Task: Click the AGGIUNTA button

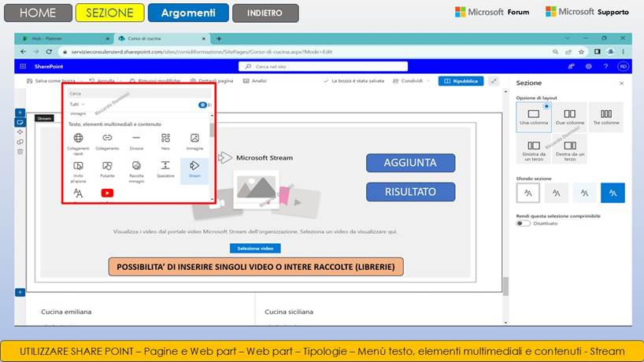Action: pyautogui.click(x=410, y=163)
